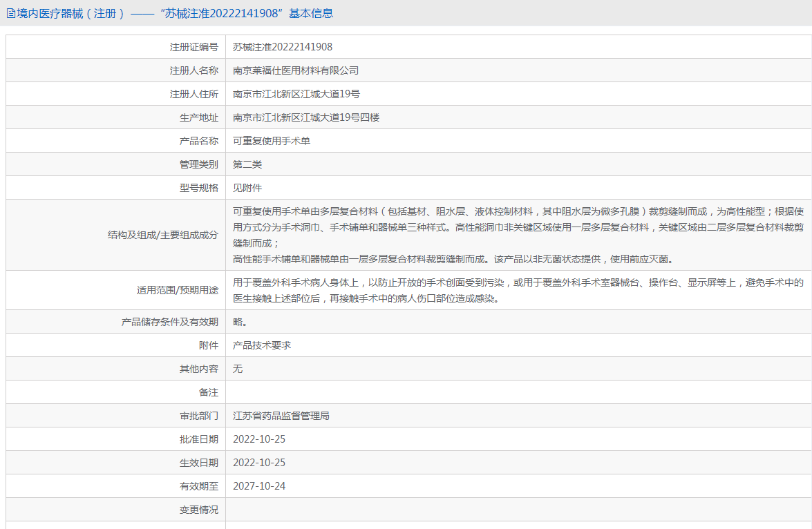Select production address ending in 四楼
This screenshot has width=812, height=529.
tap(306, 117)
